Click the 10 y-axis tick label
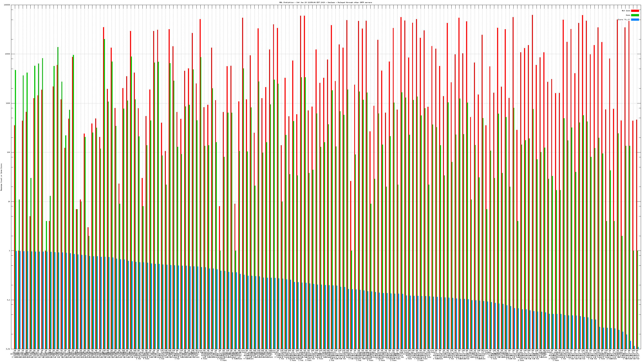Viewport: 644px width, 362px height. [x=9, y=202]
